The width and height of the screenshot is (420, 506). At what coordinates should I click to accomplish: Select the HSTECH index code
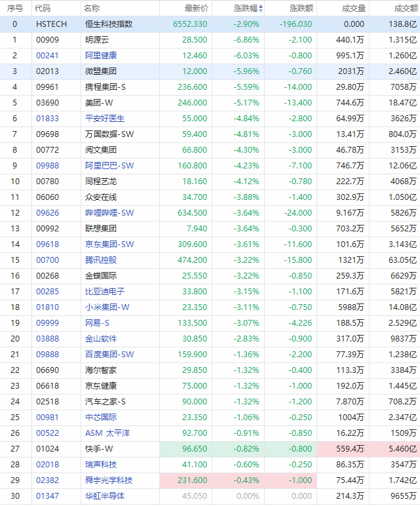(x=51, y=24)
